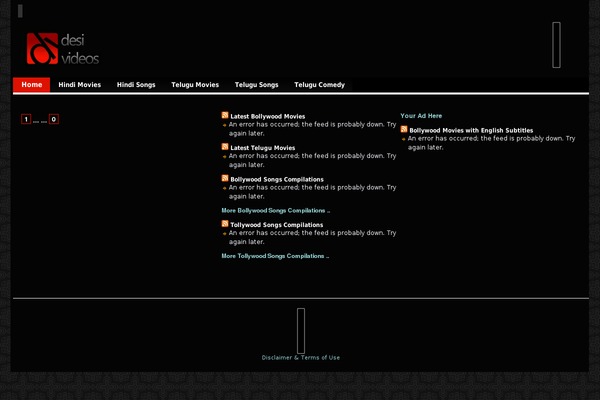Click RSS icon beside Latest Telugu Movies
The image size is (600, 400).
pos(225,147)
